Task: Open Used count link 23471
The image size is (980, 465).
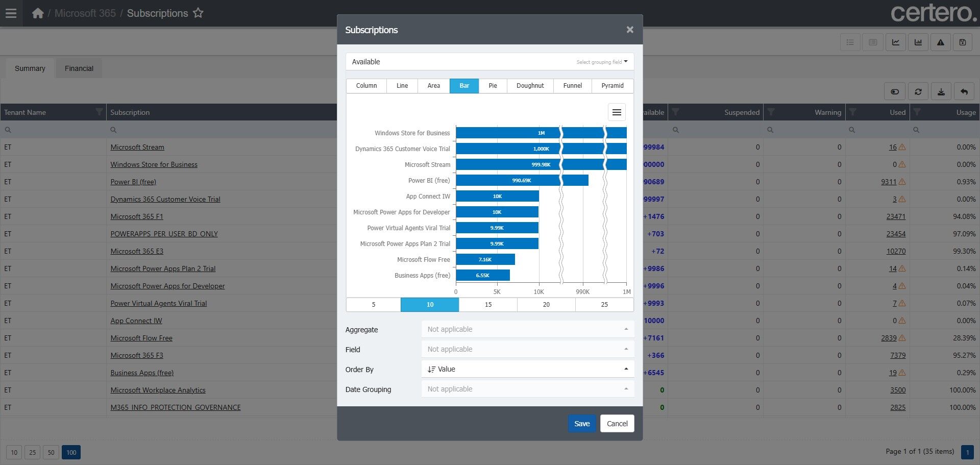Action: [x=896, y=216]
